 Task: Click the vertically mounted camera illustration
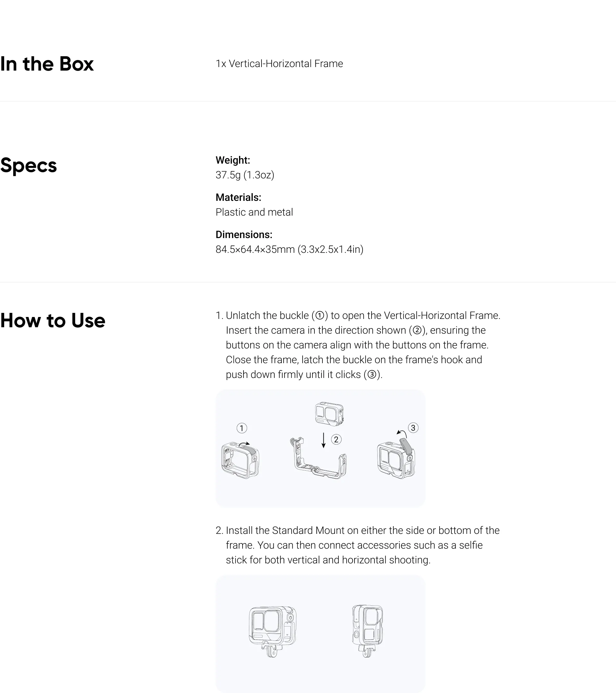(x=367, y=631)
